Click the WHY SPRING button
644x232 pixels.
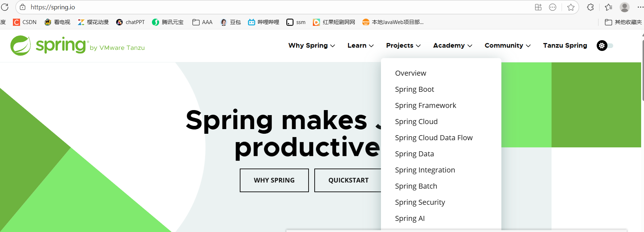tap(274, 180)
